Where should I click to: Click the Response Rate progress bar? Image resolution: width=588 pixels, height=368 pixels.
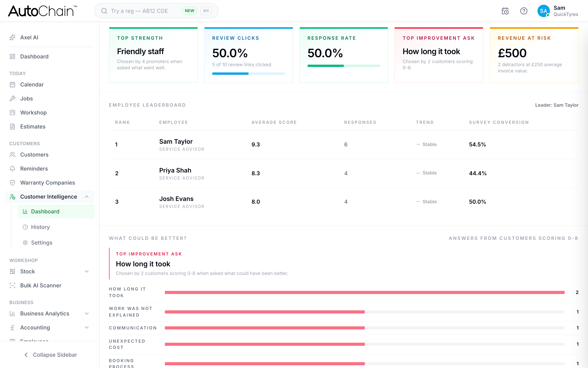tap(344, 66)
